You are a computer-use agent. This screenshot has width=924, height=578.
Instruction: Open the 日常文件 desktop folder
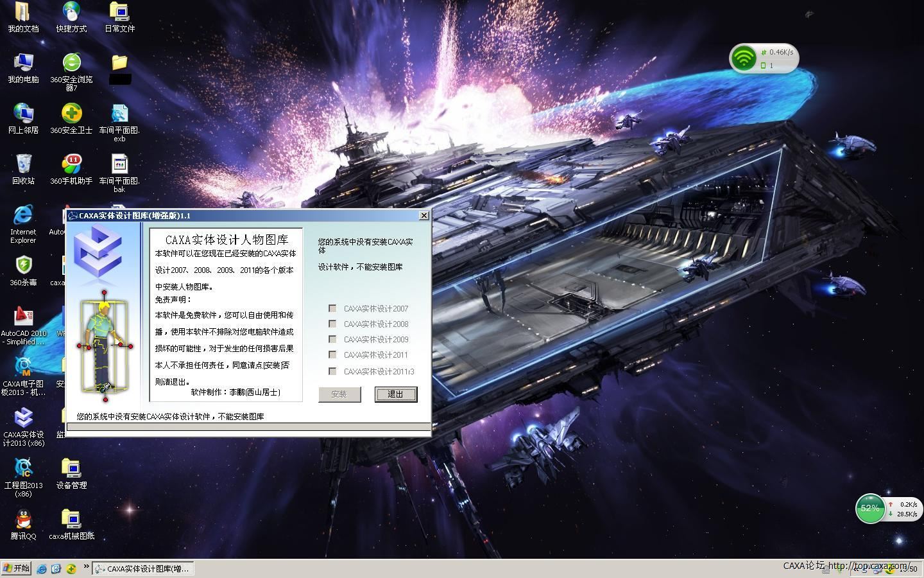119,17
